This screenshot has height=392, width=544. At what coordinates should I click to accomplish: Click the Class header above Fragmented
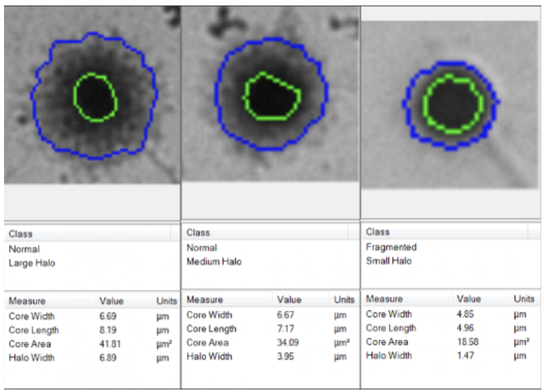(378, 232)
